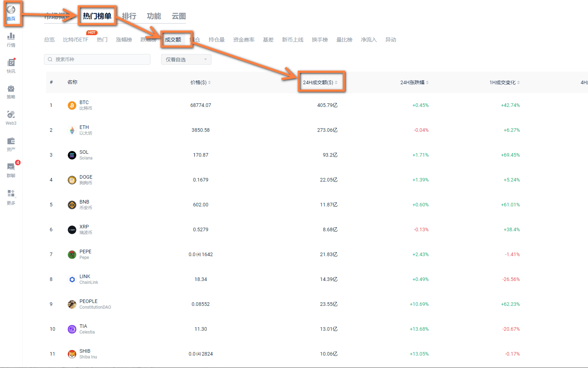Click the XRP coin icon
The width and height of the screenshot is (588, 368).
coord(72,230)
